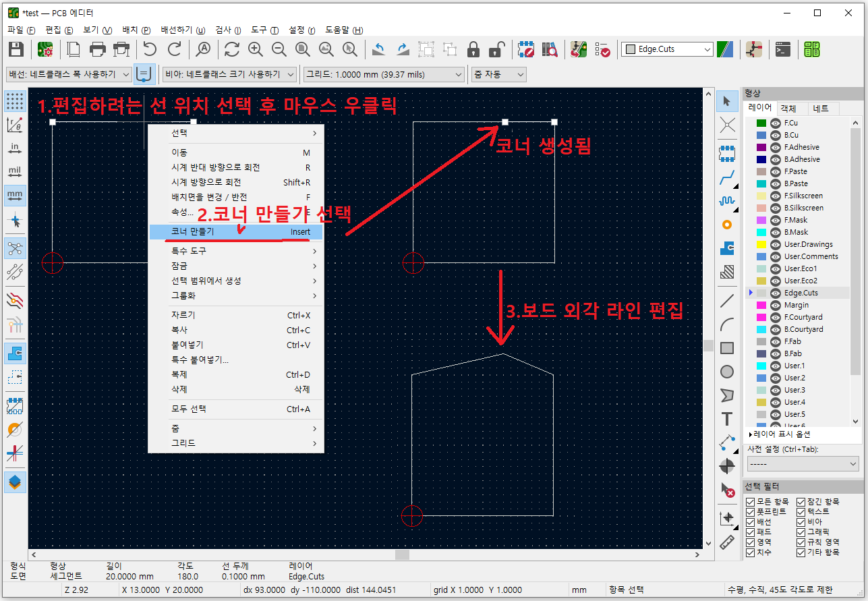Screen dimensions: 868x601
Task: Switch units to mils
Action: (x=15, y=171)
